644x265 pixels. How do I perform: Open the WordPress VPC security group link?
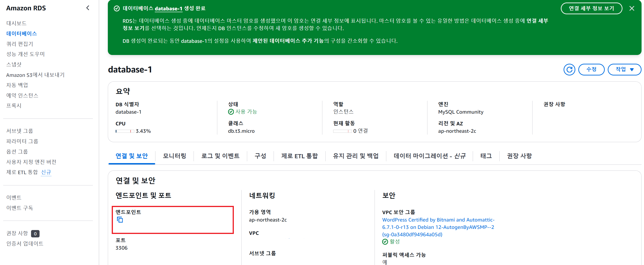[438, 227]
